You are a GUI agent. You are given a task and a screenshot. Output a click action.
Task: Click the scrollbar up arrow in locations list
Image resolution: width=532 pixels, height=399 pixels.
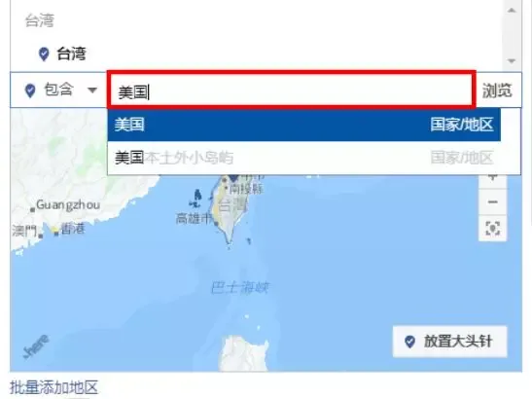click(512, 10)
